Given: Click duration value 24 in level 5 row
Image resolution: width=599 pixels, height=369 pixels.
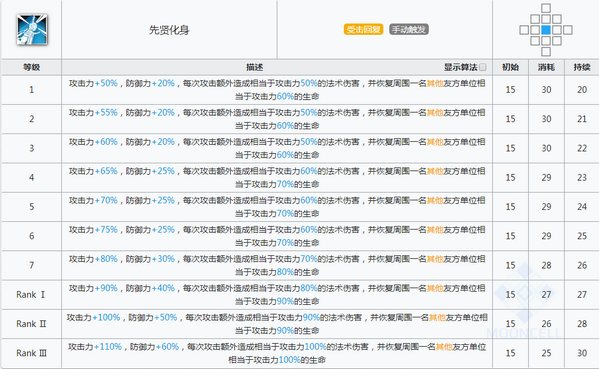Looking at the screenshot, I should coord(582,207).
